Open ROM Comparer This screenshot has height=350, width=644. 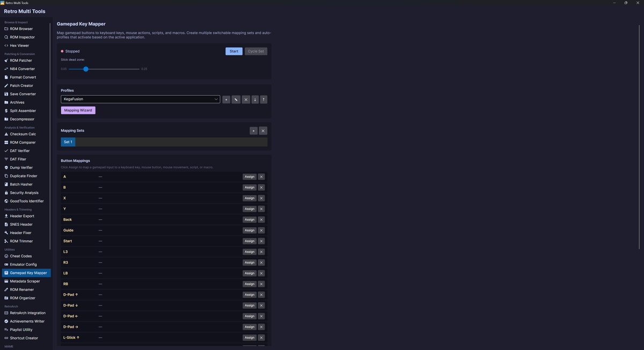pyautogui.click(x=26, y=143)
